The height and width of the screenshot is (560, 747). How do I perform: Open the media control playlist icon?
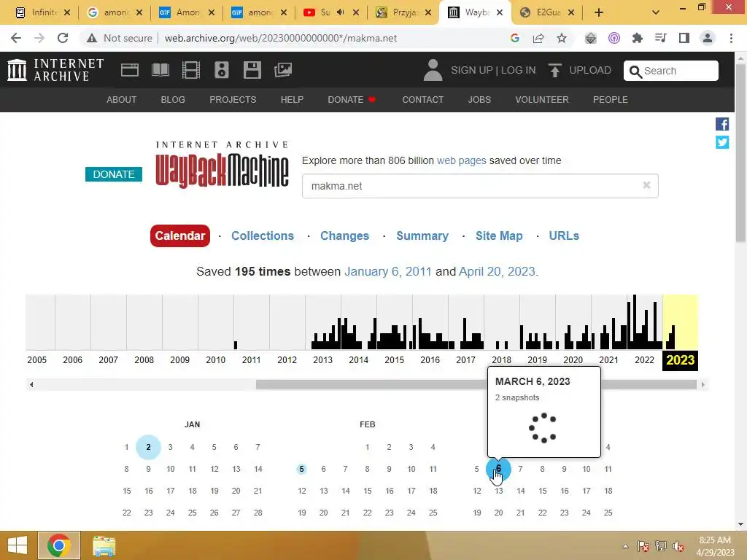pos(661,38)
